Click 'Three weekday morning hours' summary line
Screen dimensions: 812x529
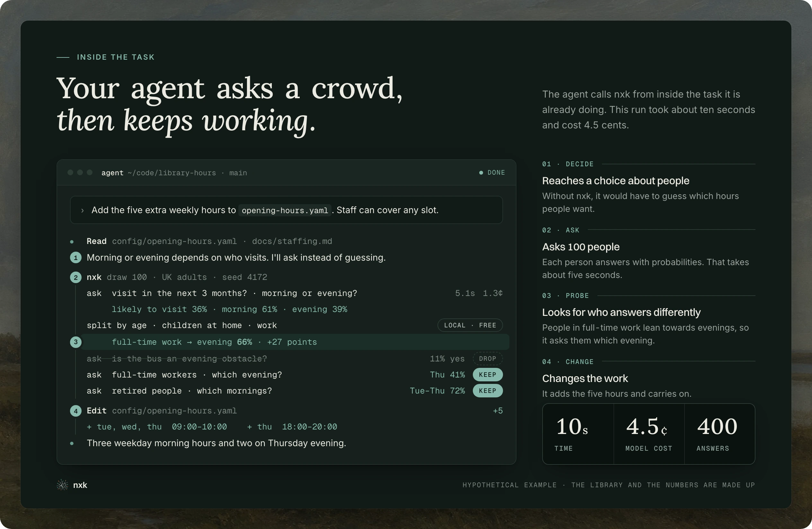tap(216, 443)
